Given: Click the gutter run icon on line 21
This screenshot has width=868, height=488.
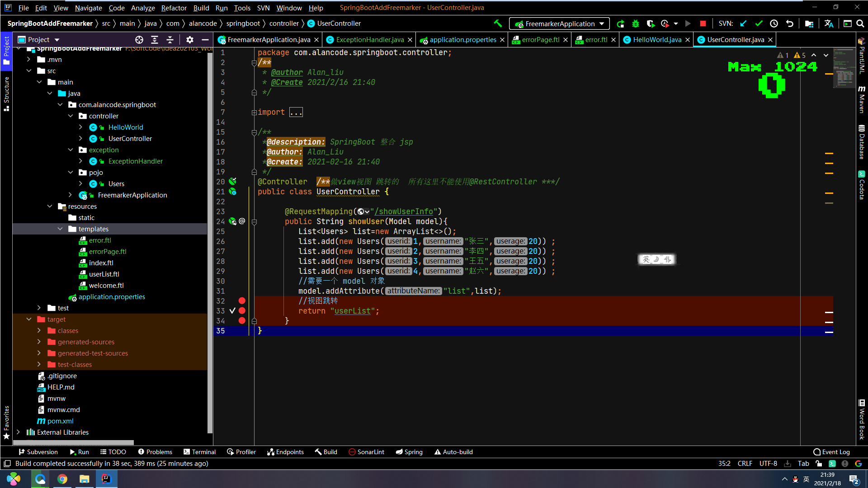Looking at the screenshot, I should pyautogui.click(x=232, y=192).
